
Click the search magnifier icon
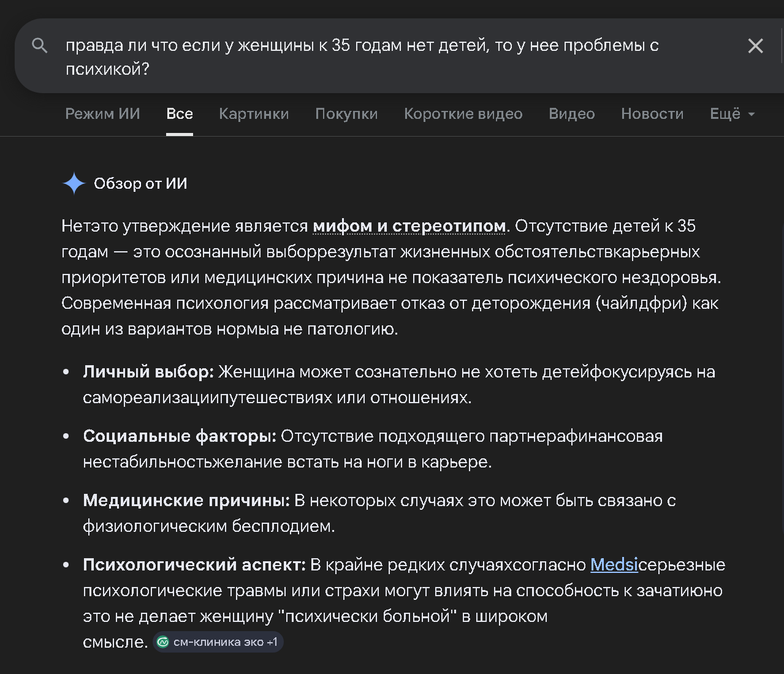click(x=40, y=45)
